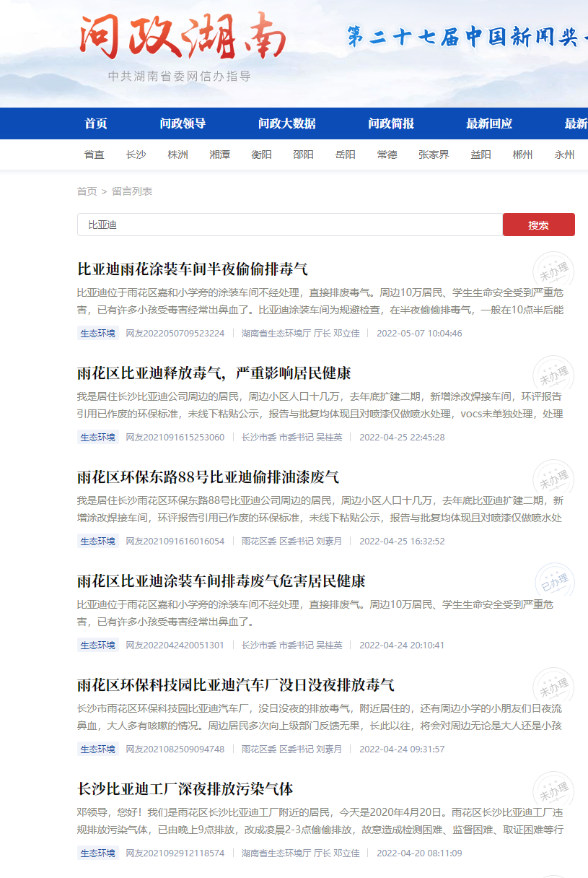Click user ID 网友2021091616016054
Viewport: 588px width, 878px height.
(175, 542)
